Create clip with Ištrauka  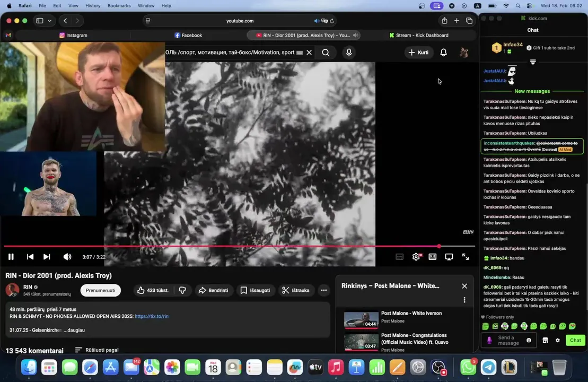click(x=296, y=290)
